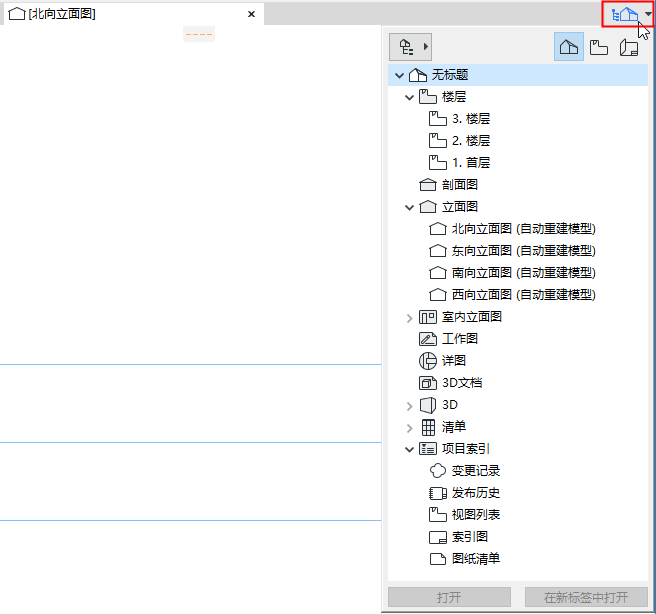The width and height of the screenshot is (656, 614).
Task: Select the 变更记录 entry
Action: (476, 471)
